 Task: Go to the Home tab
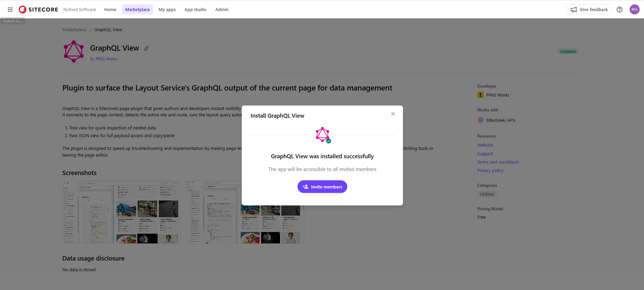point(110,9)
